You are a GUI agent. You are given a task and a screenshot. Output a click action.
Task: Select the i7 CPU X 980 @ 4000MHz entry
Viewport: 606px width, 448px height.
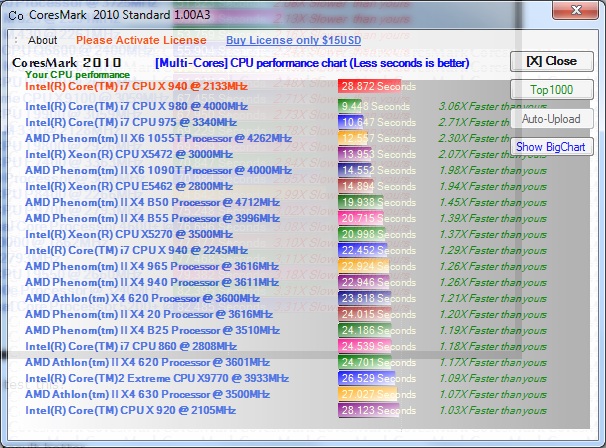click(136, 106)
